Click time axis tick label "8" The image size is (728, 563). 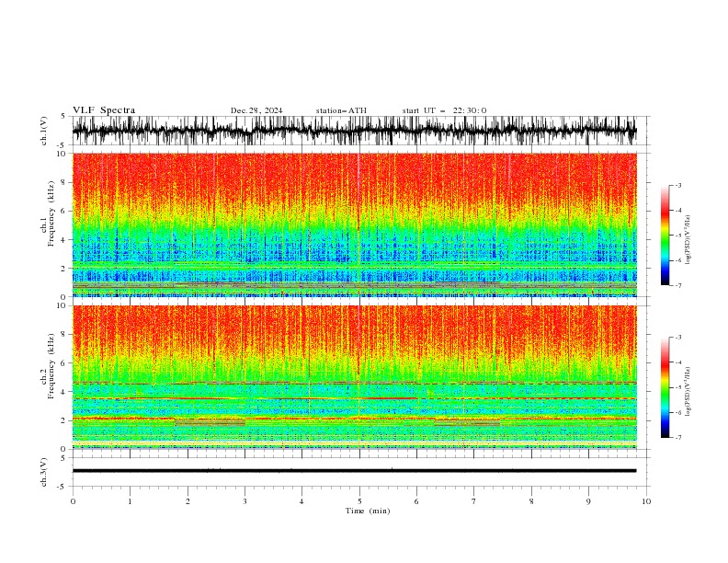click(531, 501)
